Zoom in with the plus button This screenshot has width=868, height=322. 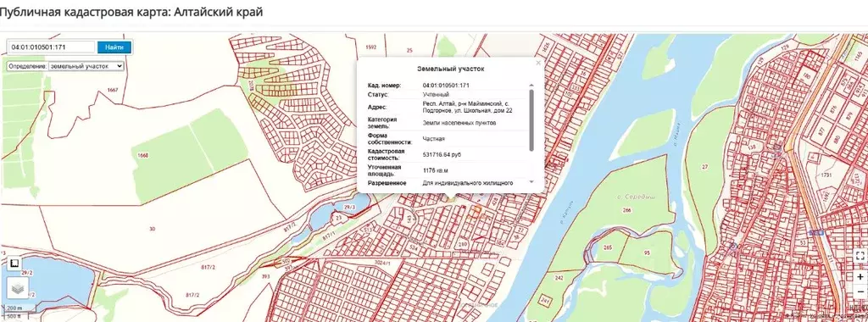[860, 276]
